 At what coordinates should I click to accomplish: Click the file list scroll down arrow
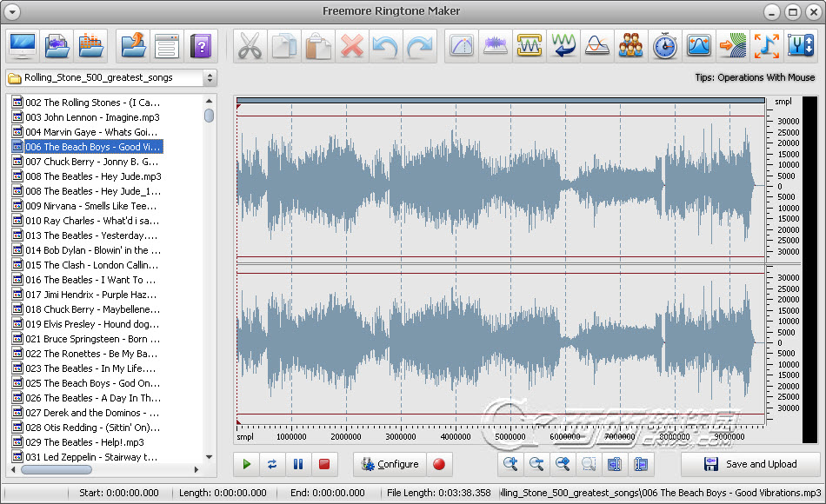coord(209,457)
